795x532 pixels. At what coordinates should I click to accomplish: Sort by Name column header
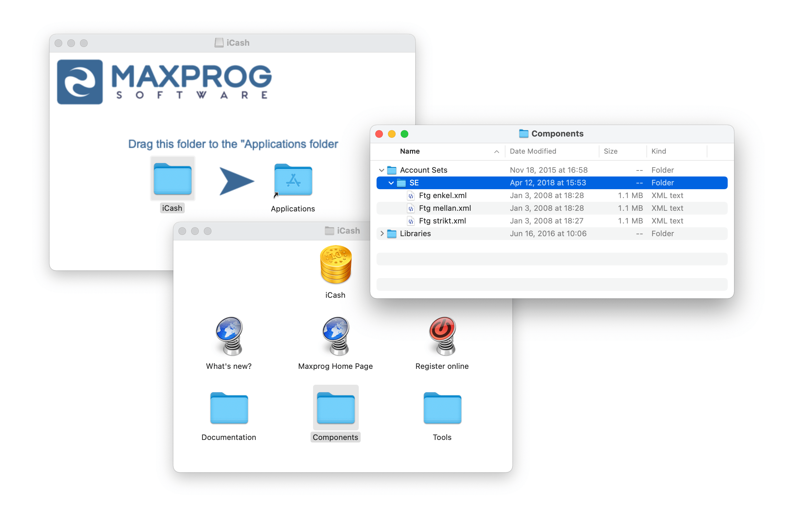[410, 151]
